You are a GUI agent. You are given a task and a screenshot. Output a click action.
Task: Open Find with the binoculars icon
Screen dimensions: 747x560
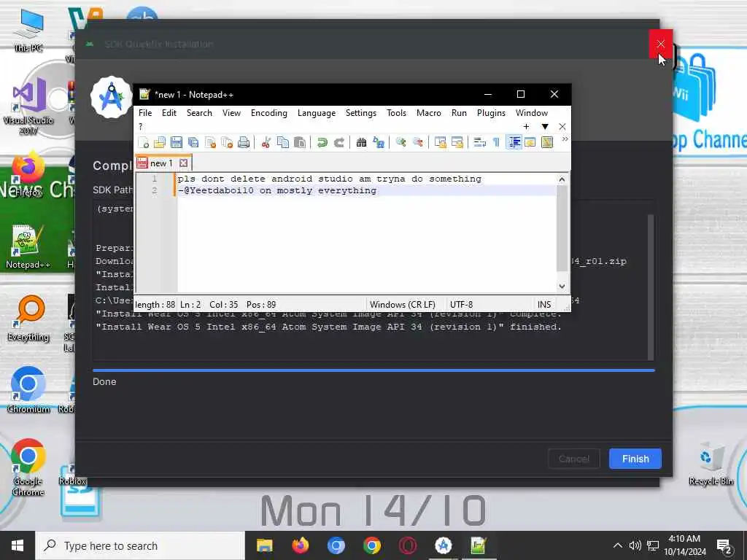[361, 142]
